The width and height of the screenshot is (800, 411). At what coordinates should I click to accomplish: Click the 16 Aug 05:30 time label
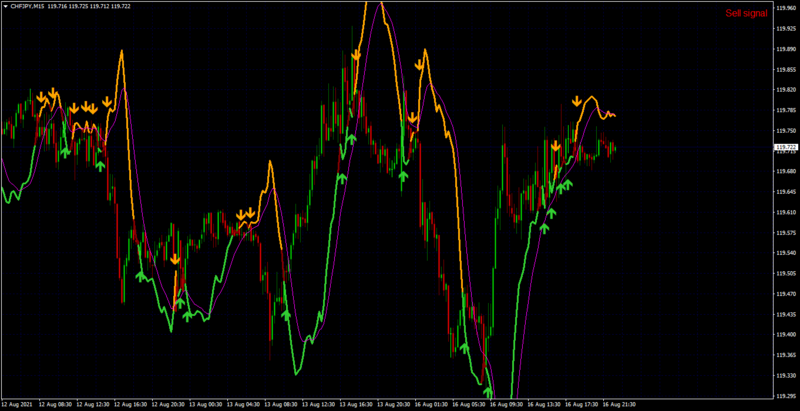[x=469, y=404]
